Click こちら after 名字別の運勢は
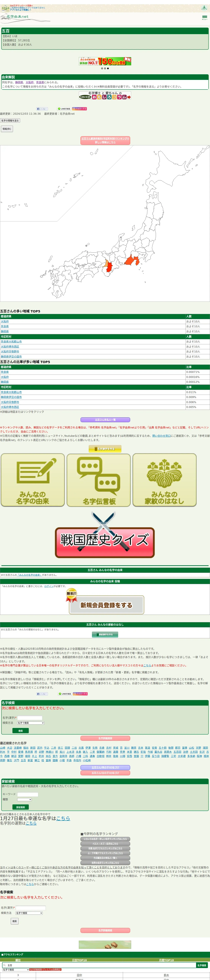The image size is (210, 980). pyautogui.click(x=31, y=823)
